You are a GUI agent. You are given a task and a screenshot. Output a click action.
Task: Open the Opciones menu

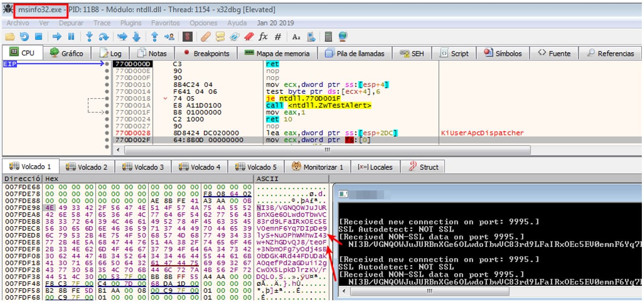click(203, 23)
